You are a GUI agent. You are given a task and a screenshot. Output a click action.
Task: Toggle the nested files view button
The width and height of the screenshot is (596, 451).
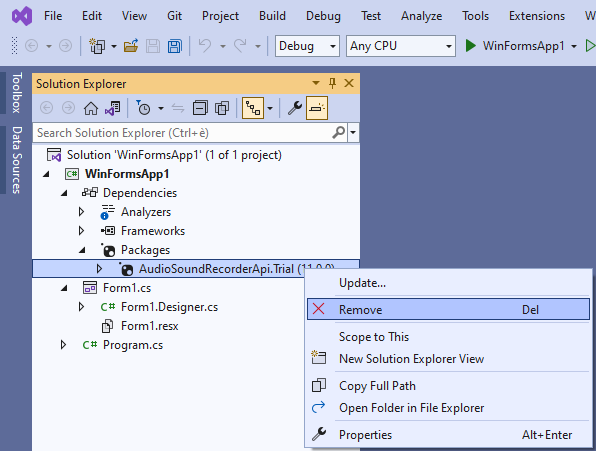(253, 108)
